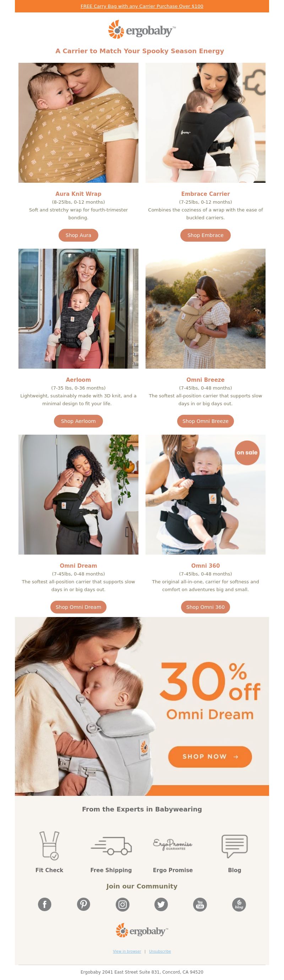Open the View in browser link
This screenshot has height=980, width=284.
pyautogui.click(x=127, y=951)
